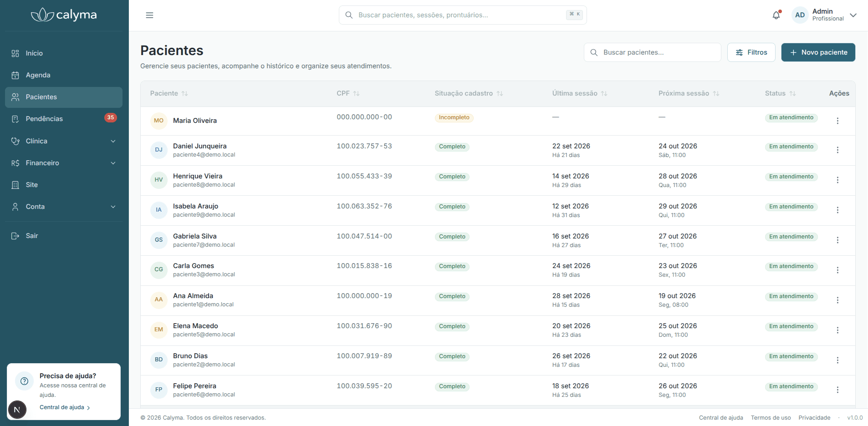Expand the Financeiro sidebar submenu

tap(64, 163)
